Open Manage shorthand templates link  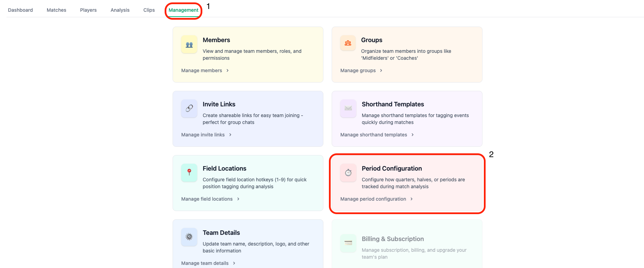click(374, 135)
